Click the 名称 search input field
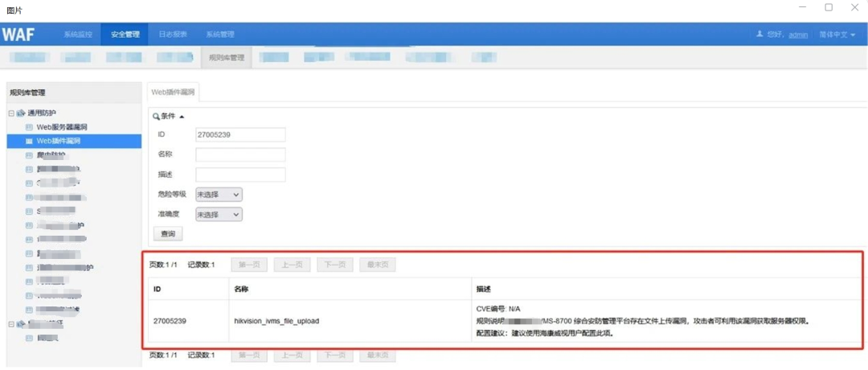 [x=240, y=154]
